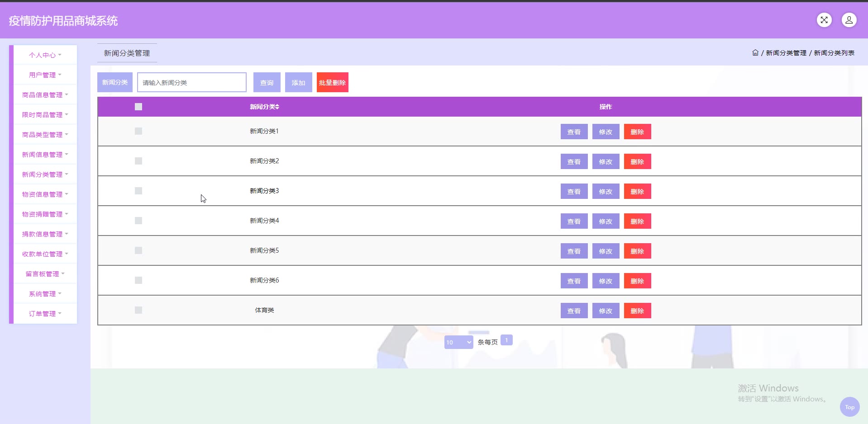Click 修改 for 新闻分类2

606,161
